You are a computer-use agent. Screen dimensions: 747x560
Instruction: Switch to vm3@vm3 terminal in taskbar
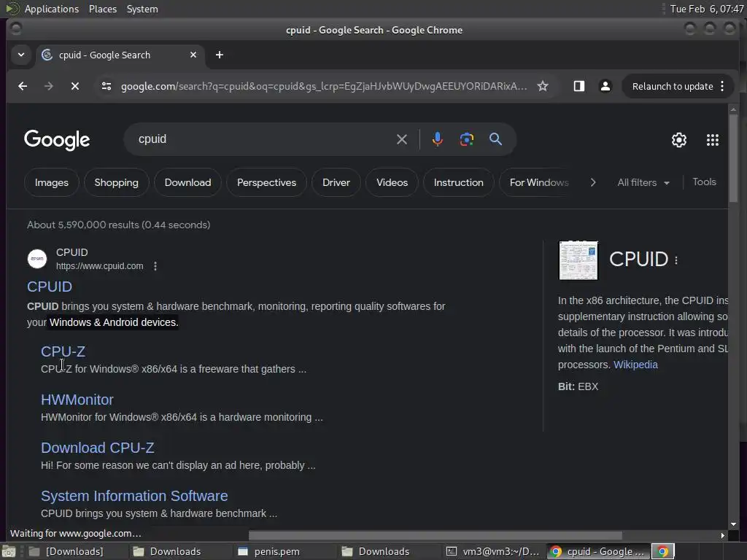[x=493, y=551]
